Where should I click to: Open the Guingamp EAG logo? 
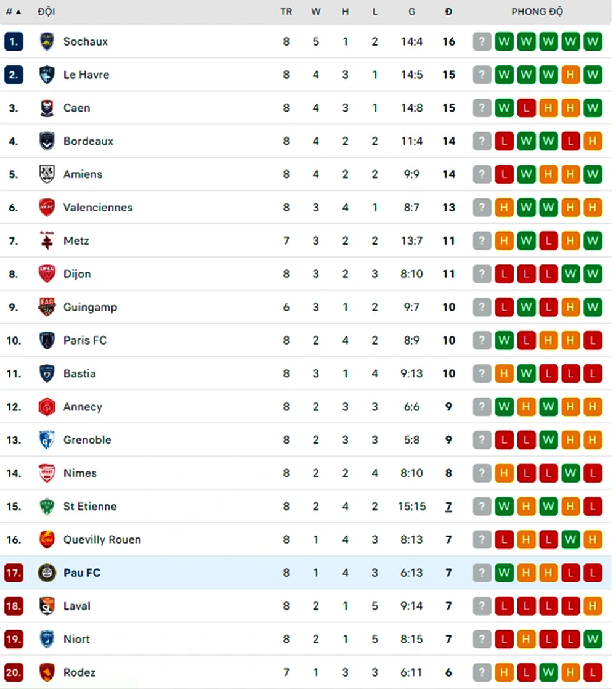[47, 307]
